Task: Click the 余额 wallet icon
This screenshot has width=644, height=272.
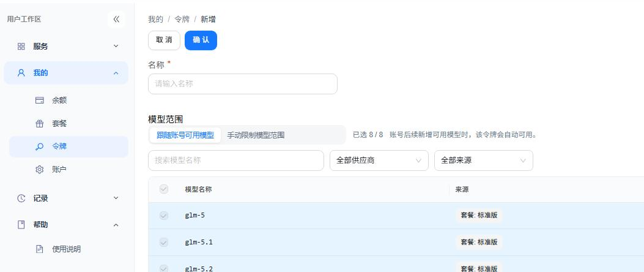Action: (x=39, y=100)
